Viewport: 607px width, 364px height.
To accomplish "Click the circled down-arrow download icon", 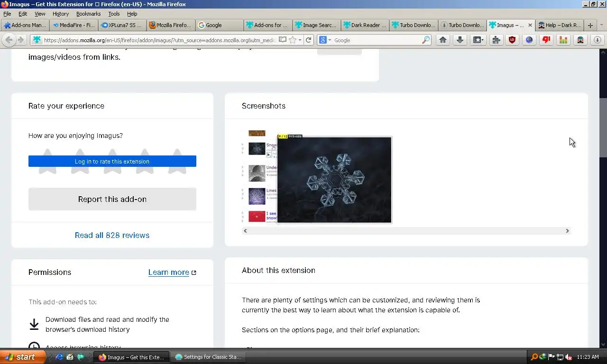I will coord(597,40).
